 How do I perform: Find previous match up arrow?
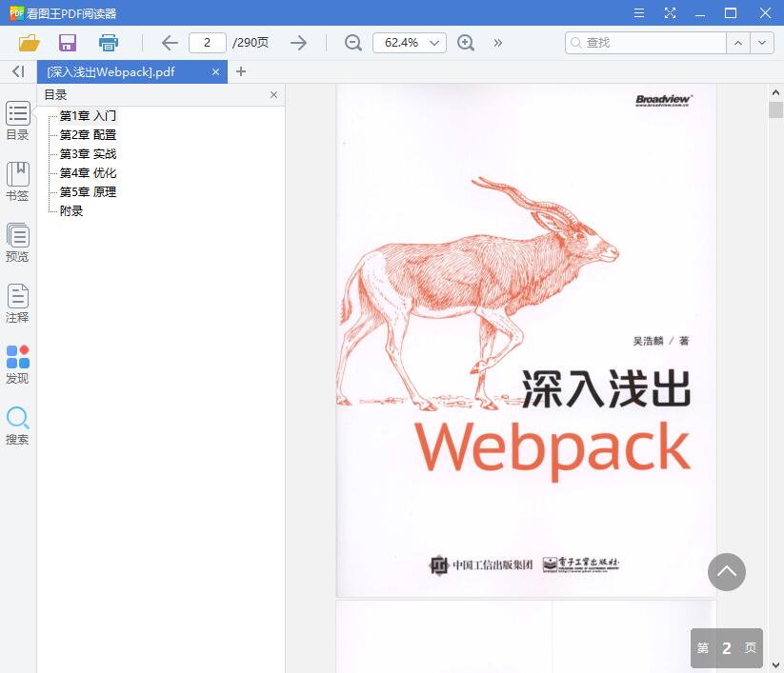click(x=738, y=43)
